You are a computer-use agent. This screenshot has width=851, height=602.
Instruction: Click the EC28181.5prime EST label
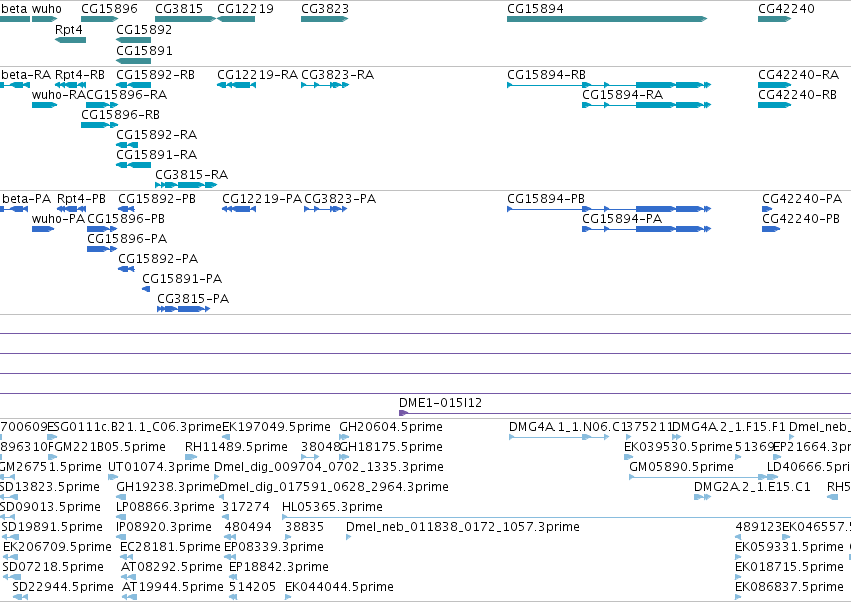pos(170,547)
